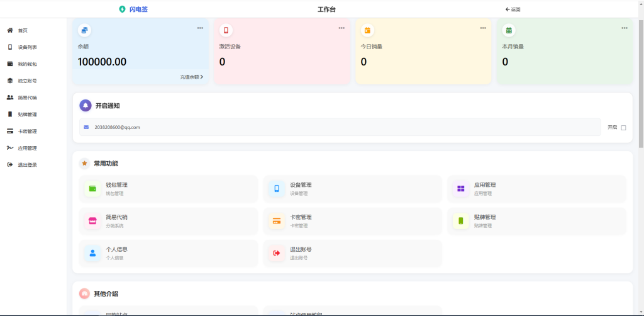This screenshot has height=316, width=644.
Task: Click the green wallet icon of 钱包管理
Action: pyautogui.click(x=93, y=189)
